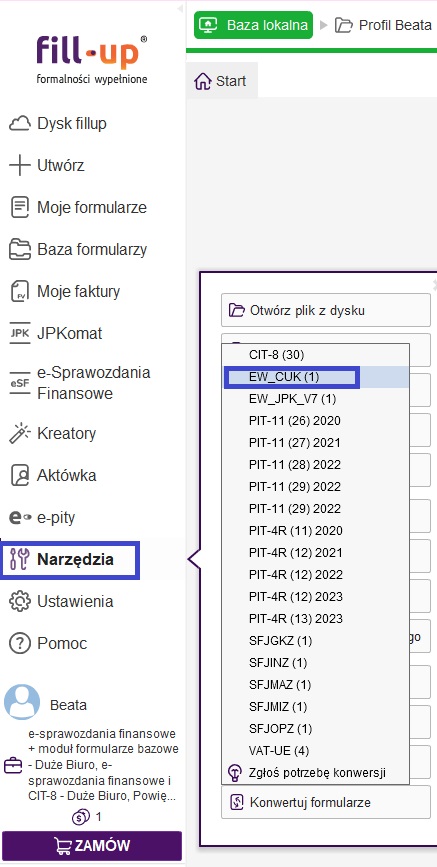Click Beata user avatar
Image resolution: width=437 pixels, height=867 pixels.
pos(22,702)
